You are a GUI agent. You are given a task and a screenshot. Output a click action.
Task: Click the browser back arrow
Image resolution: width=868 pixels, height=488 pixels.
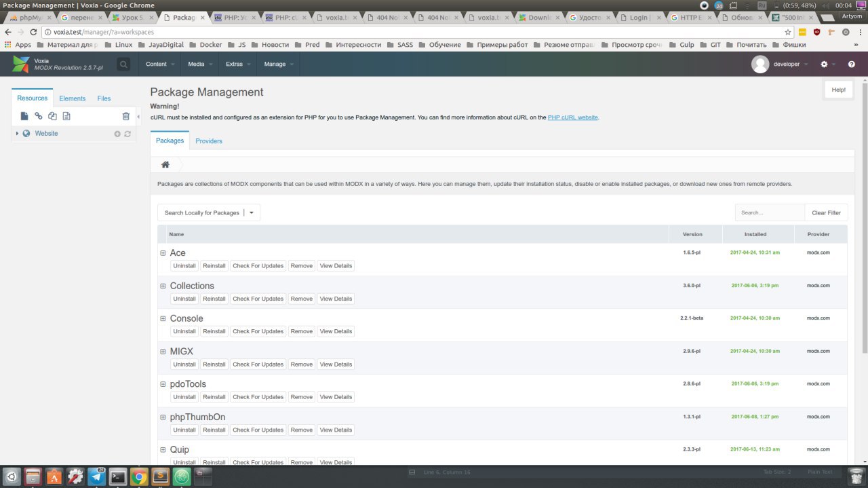click(7, 32)
